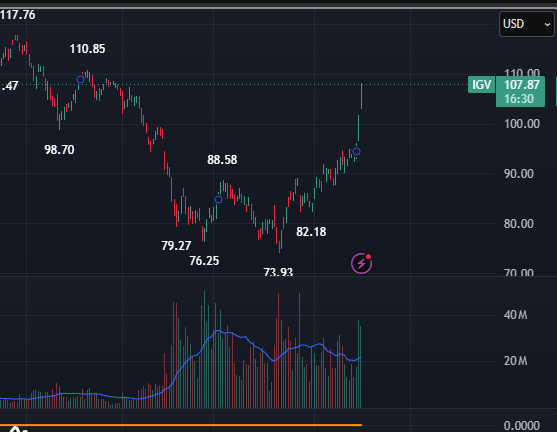Image resolution: width=557 pixels, height=432 pixels.
Task: Click the blue circle marker near 110.85
Action: coord(81,79)
